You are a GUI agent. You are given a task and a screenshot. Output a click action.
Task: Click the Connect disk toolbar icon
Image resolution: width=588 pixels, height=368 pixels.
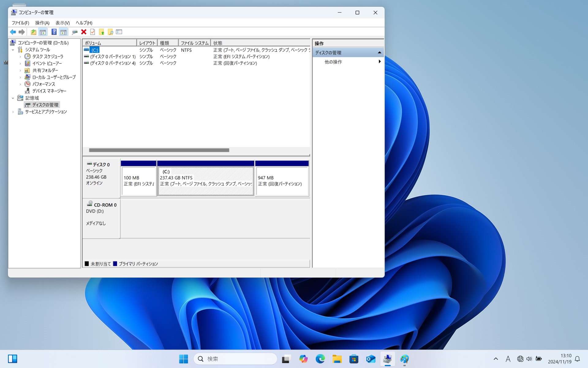[75, 32]
